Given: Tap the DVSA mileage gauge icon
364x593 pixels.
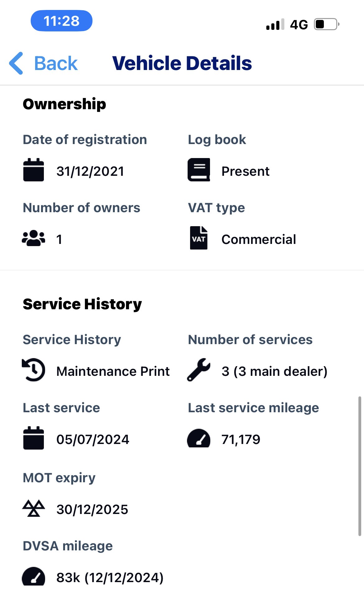Looking at the screenshot, I should click(34, 577).
